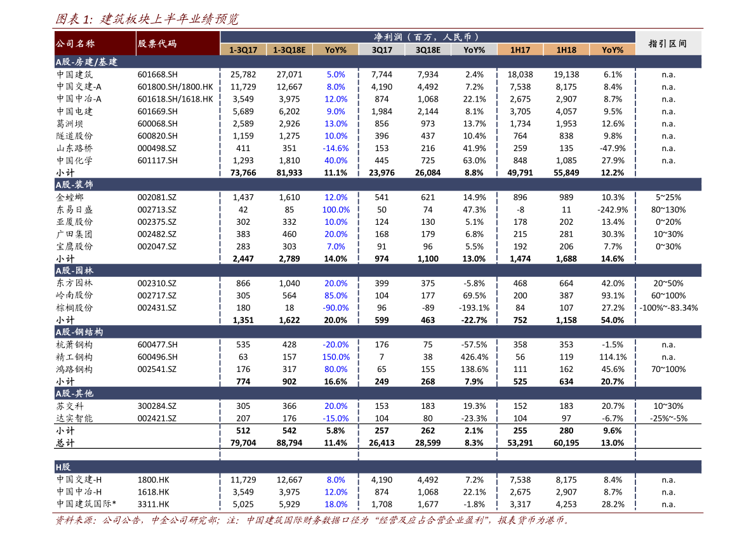
Task: Click company name 精工钢构
Action: click(75, 357)
